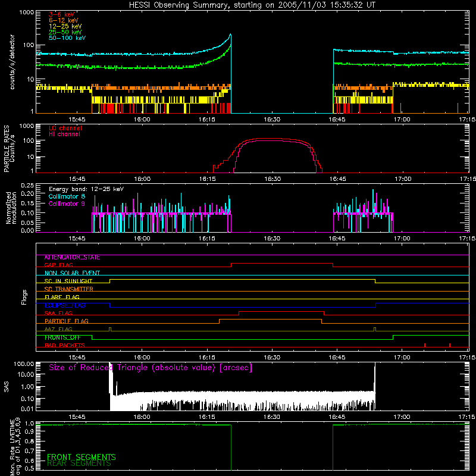Click the Collimator 8 legend label
The height and width of the screenshot is (476, 476).
click(x=67, y=196)
